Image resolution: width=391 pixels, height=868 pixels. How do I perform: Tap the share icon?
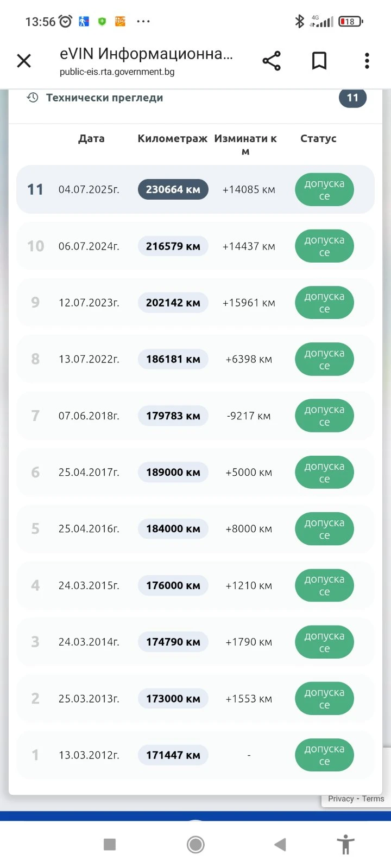point(272,61)
